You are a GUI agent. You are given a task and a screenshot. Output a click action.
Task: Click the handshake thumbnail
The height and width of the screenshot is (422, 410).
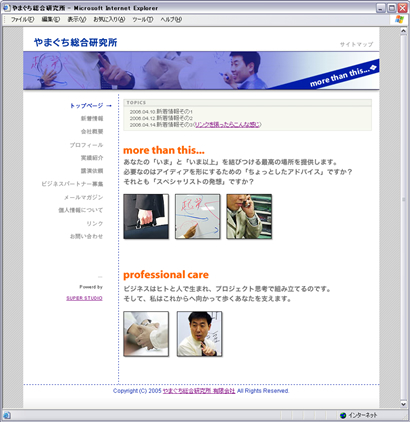pos(146,334)
